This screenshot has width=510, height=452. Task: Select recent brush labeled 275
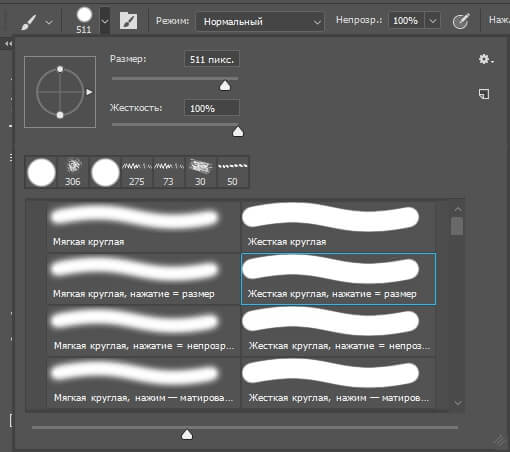[x=137, y=172]
